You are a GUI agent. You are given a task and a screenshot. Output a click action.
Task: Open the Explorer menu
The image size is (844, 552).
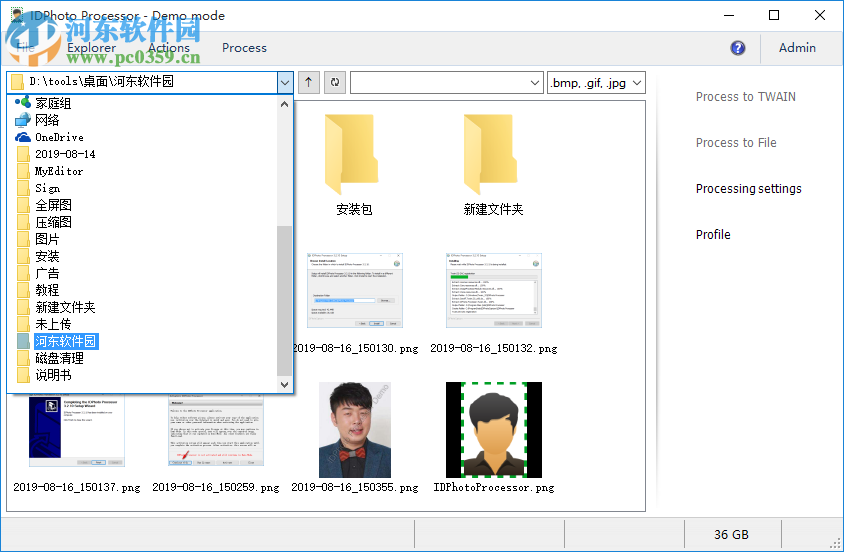(91, 47)
